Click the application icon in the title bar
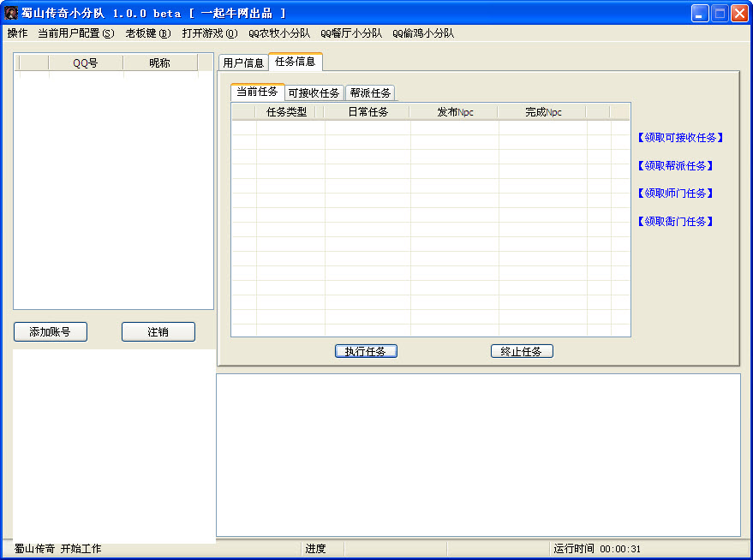 (10, 13)
